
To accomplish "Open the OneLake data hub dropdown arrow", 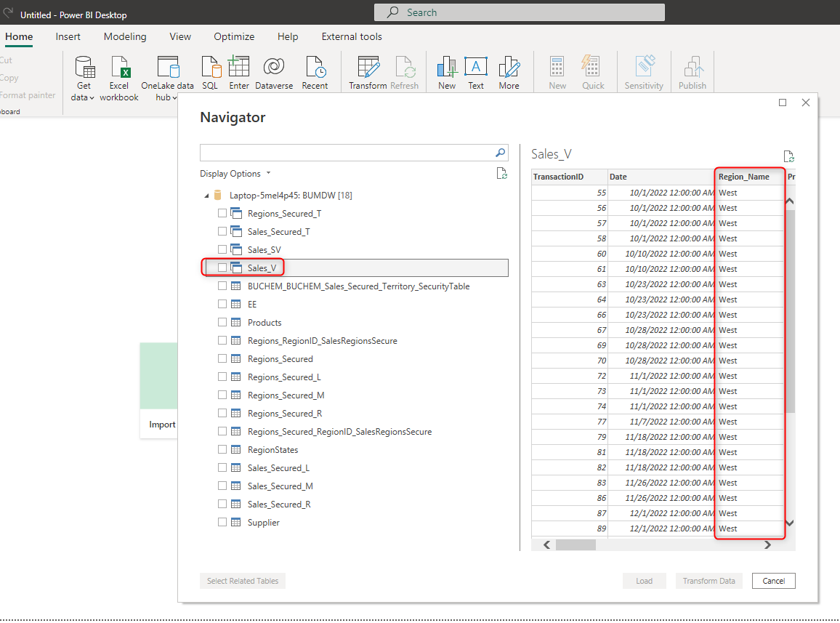I will click(174, 97).
